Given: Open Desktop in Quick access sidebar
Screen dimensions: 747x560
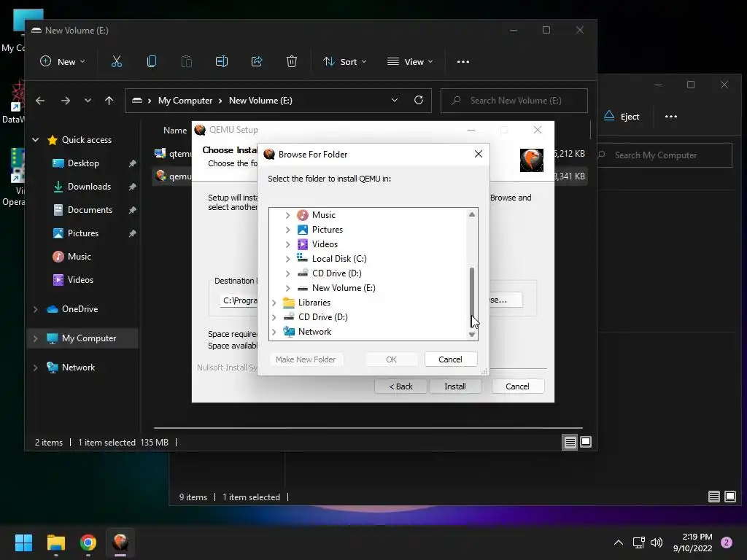Looking at the screenshot, I should 83,163.
